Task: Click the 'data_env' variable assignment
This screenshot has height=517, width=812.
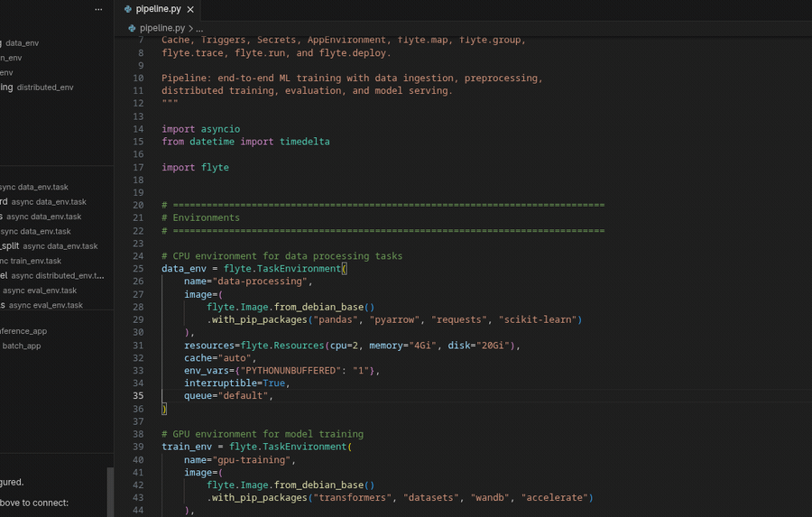Action: [x=184, y=268]
